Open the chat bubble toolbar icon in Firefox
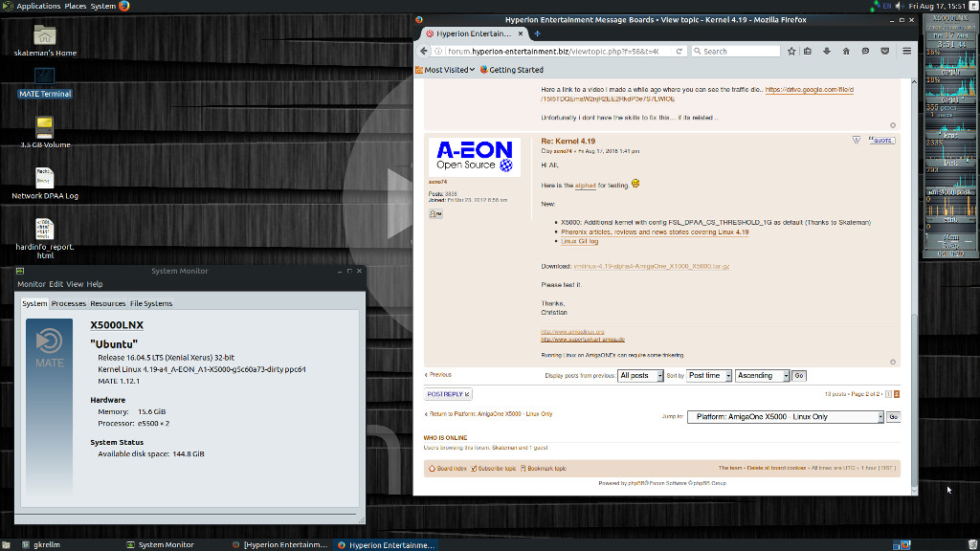 (865, 52)
